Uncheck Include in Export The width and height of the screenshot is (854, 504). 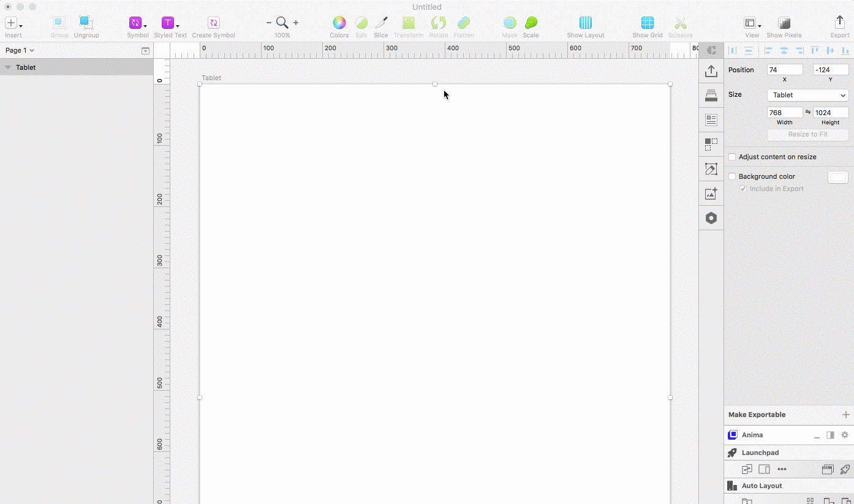coord(743,189)
